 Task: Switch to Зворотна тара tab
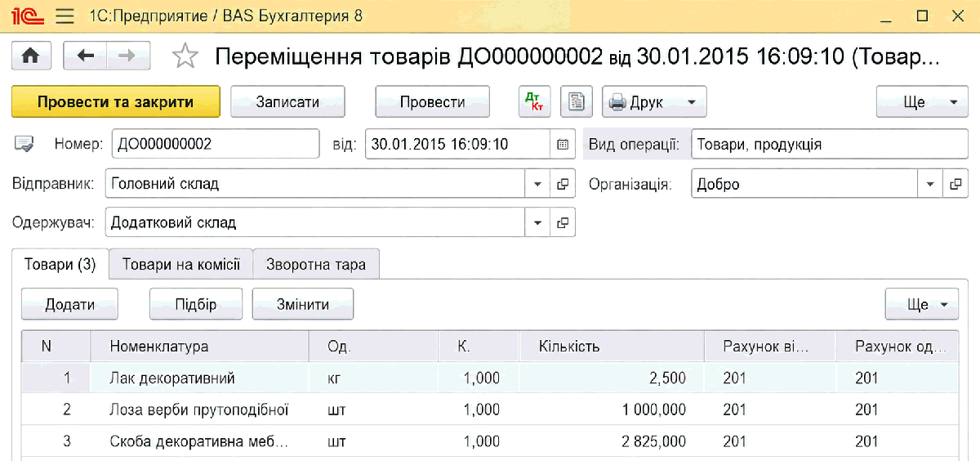316,264
